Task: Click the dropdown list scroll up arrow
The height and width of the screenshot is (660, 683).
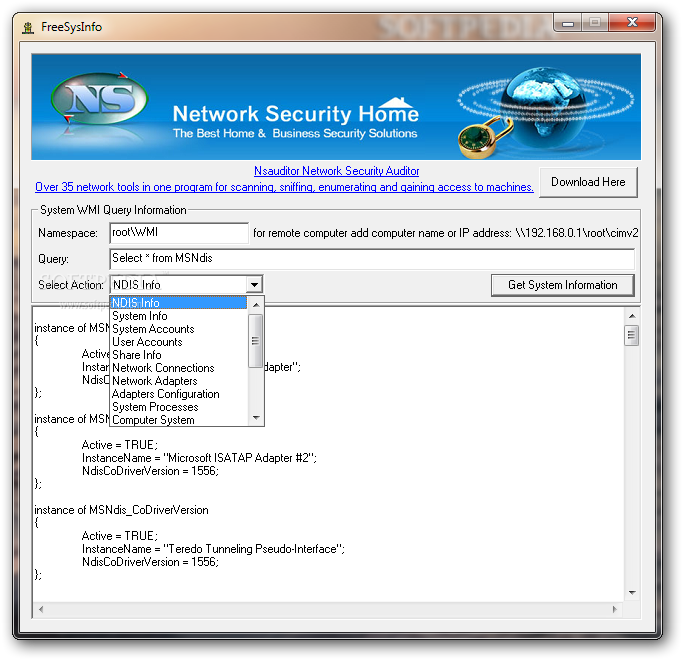Action: [256, 305]
